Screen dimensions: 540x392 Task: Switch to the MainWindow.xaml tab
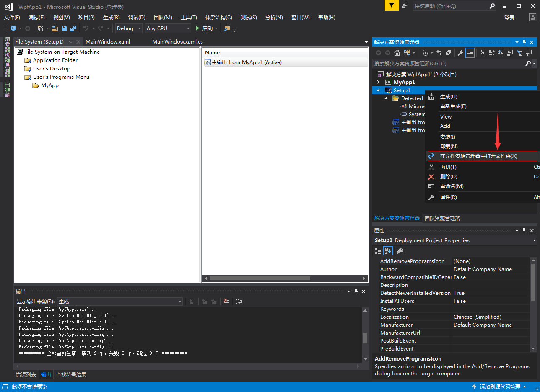(x=108, y=42)
